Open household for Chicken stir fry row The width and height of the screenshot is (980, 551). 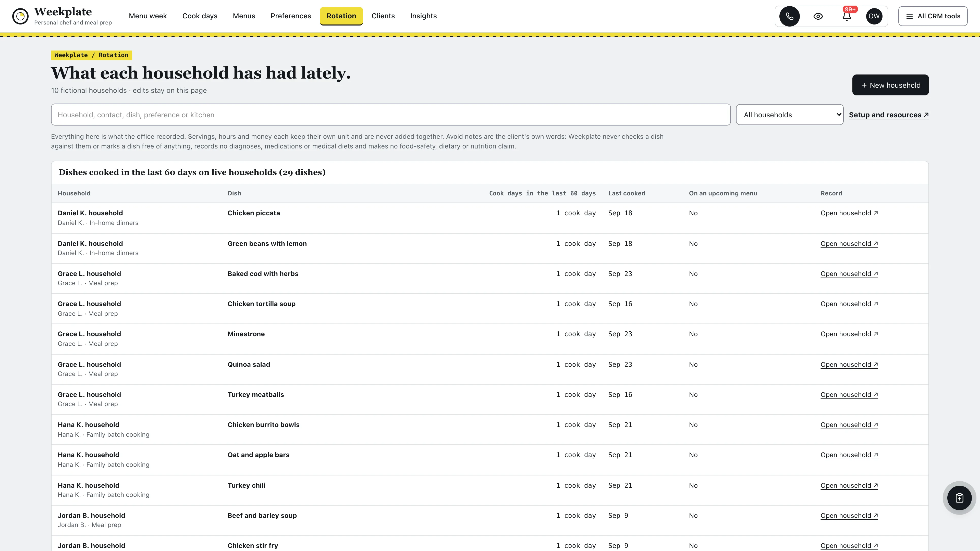[849, 546]
